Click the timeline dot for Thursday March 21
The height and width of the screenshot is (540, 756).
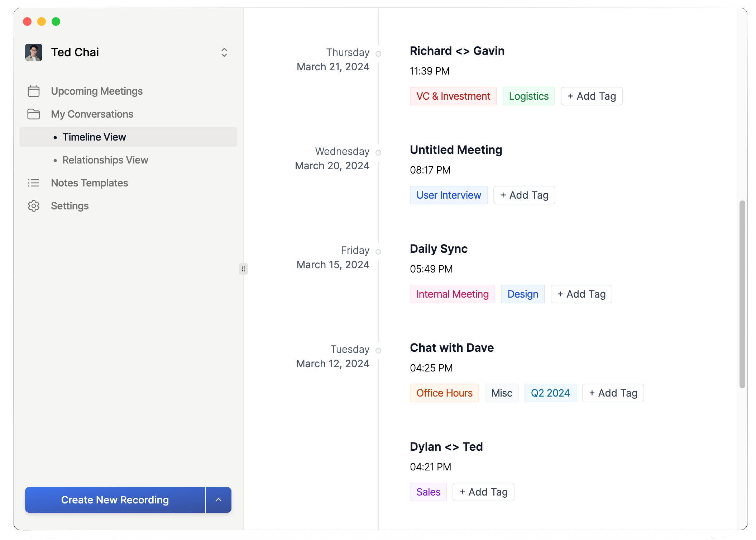(378, 53)
